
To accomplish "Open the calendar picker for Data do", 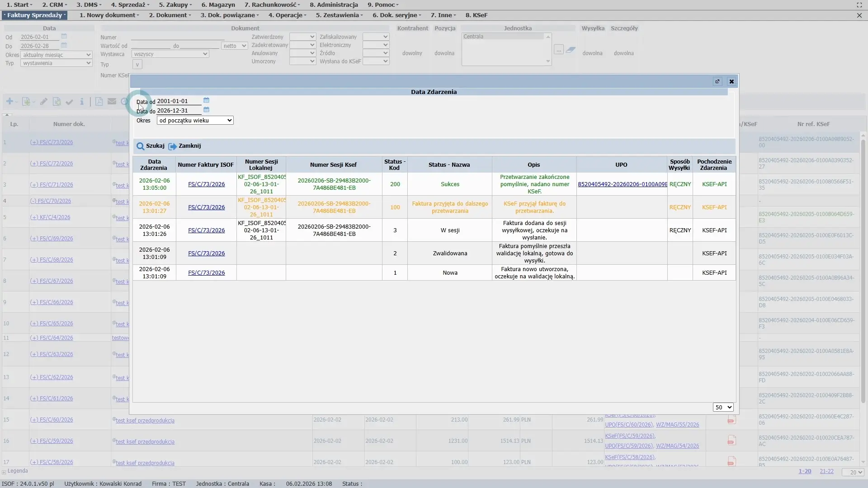I will point(206,110).
